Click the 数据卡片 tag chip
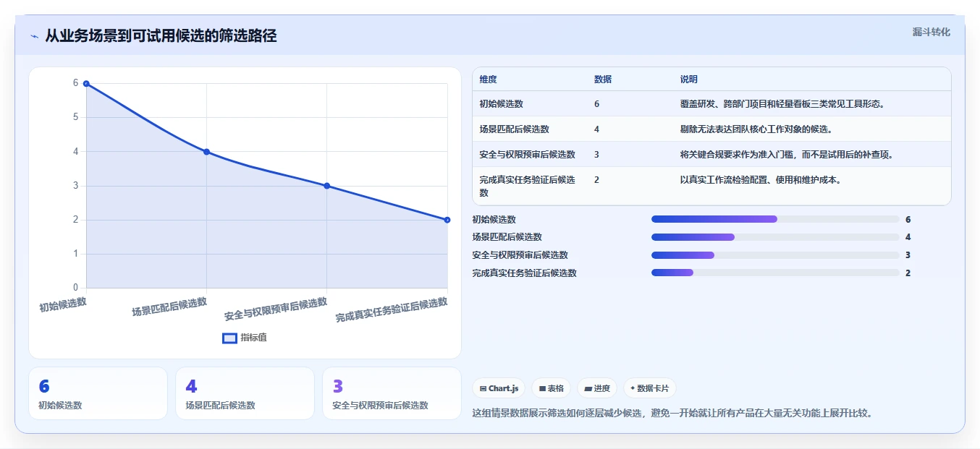Viewport: 980px width, 449px height. [650, 388]
